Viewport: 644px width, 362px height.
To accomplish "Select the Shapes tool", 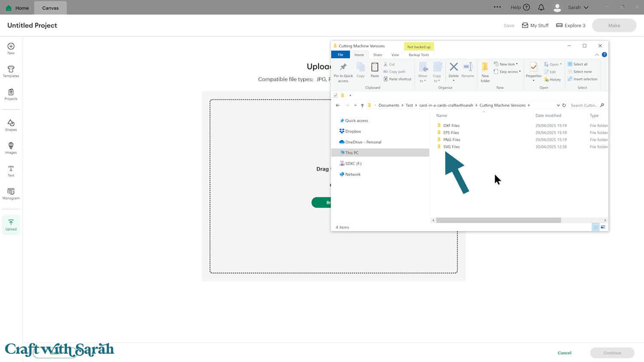I will [x=11, y=125].
